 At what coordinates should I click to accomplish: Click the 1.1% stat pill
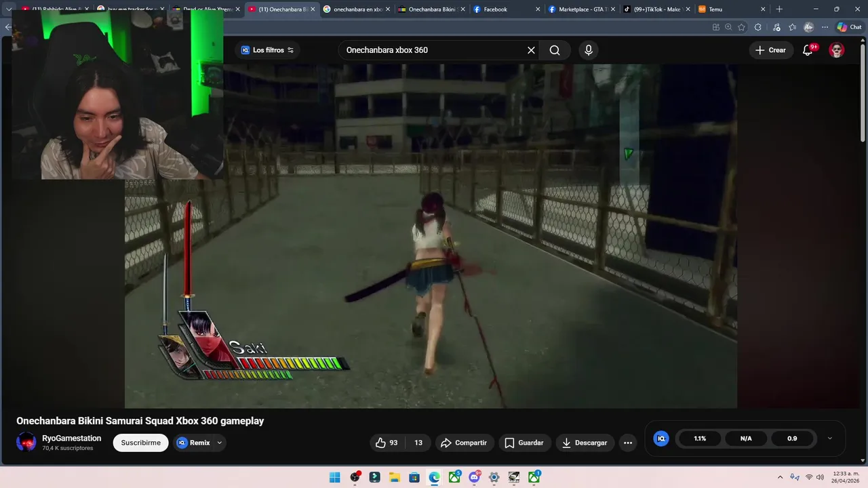click(700, 439)
